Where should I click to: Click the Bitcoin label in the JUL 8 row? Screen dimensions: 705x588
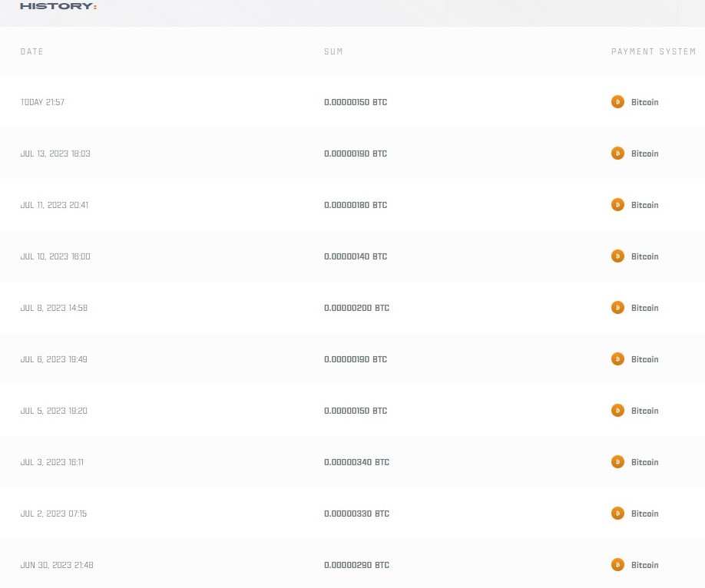click(x=645, y=308)
